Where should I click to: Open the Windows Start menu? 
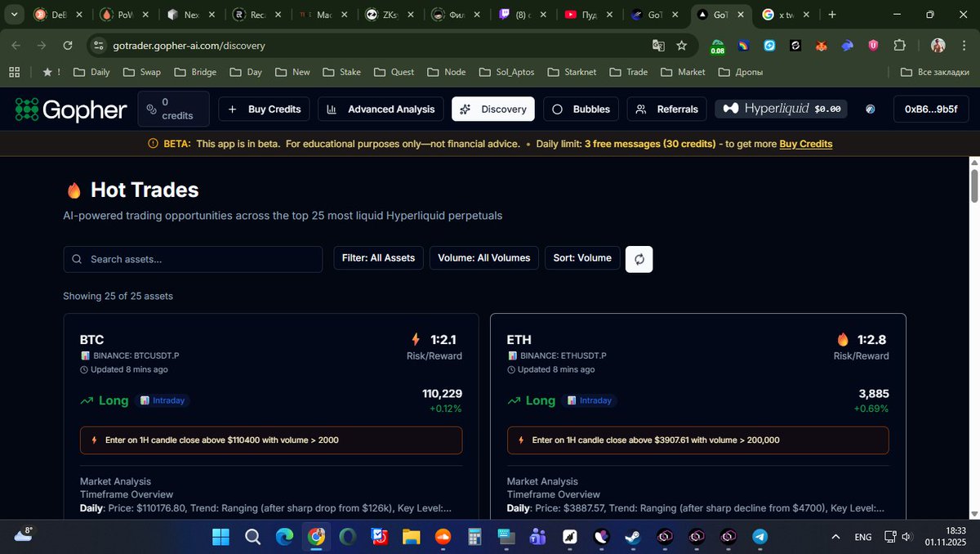point(221,537)
